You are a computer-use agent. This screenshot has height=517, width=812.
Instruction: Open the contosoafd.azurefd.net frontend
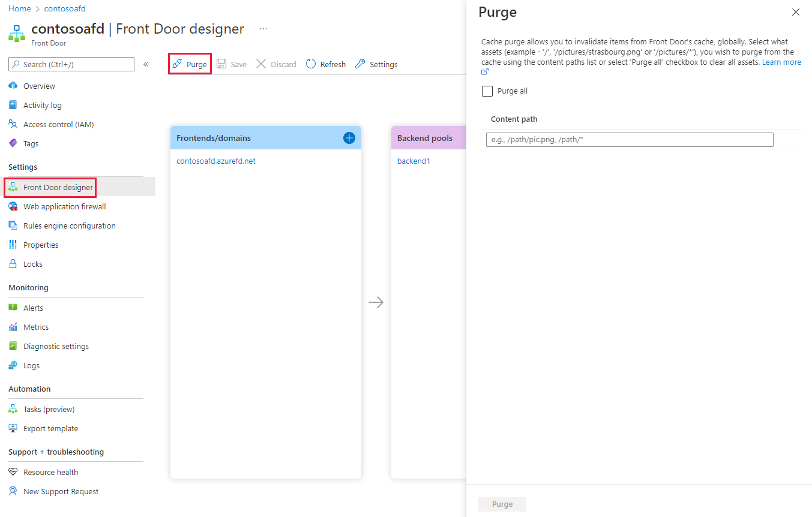[x=216, y=161]
